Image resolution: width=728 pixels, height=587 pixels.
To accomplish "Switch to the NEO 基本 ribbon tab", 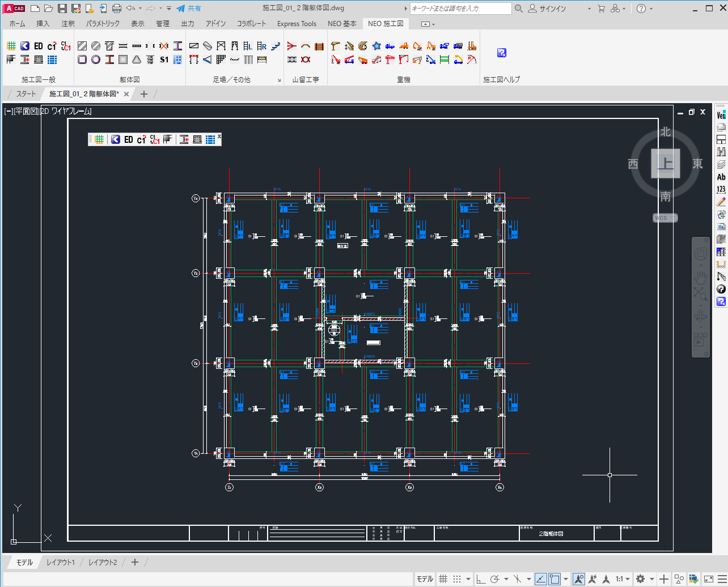I will click(x=342, y=24).
